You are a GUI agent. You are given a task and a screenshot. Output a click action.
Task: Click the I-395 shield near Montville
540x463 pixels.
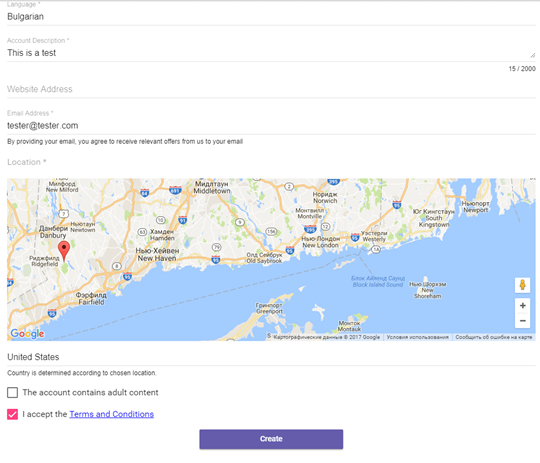310,228
